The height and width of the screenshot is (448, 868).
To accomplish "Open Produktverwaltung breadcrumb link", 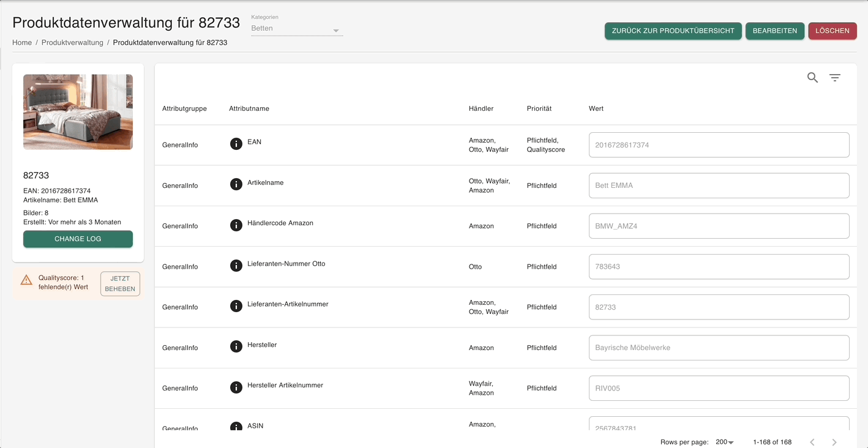I will point(72,43).
